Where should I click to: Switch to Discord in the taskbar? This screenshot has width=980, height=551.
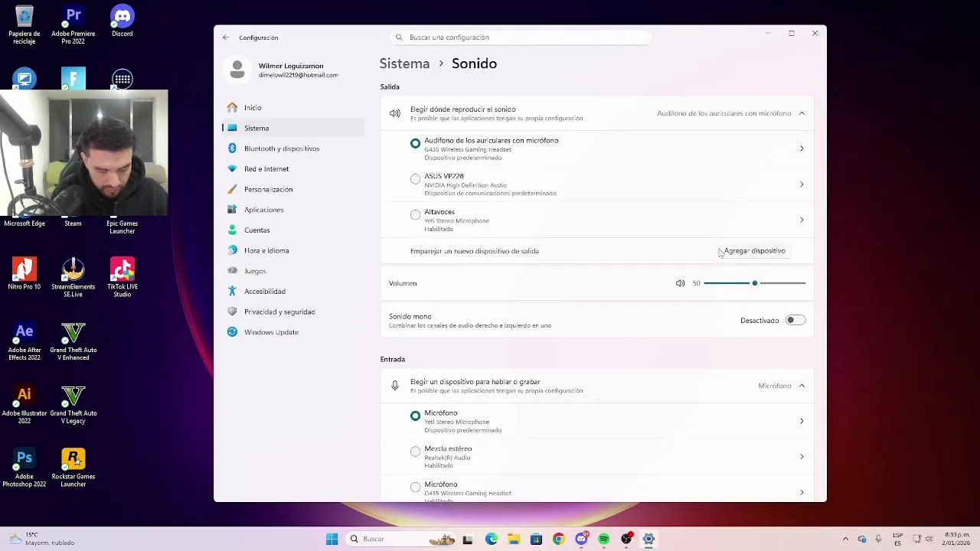(581, 539)
